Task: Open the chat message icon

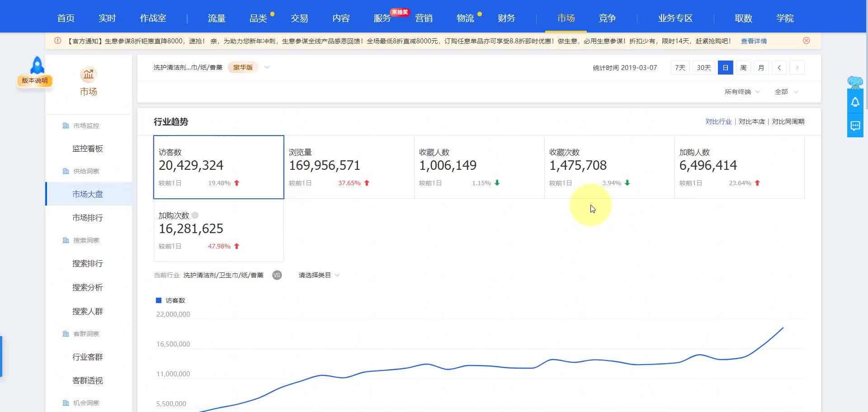Action: pos(855,126)
